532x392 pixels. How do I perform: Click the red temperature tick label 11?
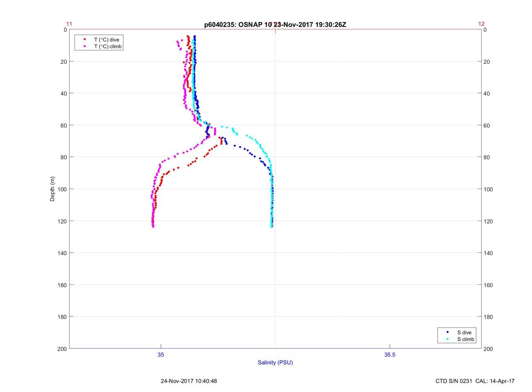(69, 24)
